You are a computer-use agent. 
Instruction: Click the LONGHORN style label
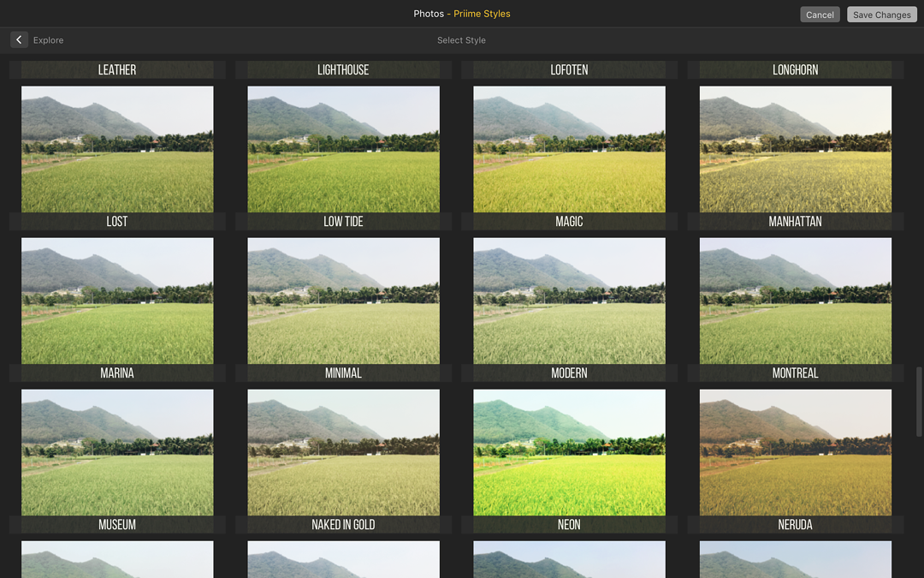[796, 69]
